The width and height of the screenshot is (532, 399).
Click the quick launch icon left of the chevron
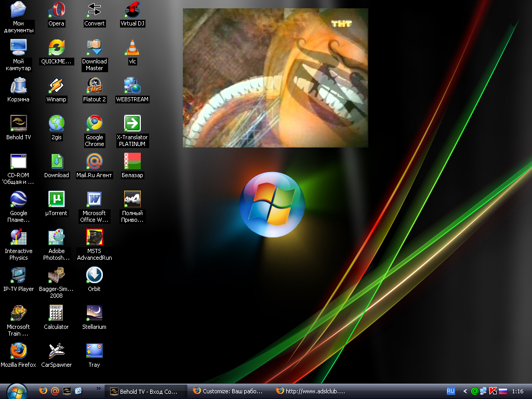tap(78, 391)
